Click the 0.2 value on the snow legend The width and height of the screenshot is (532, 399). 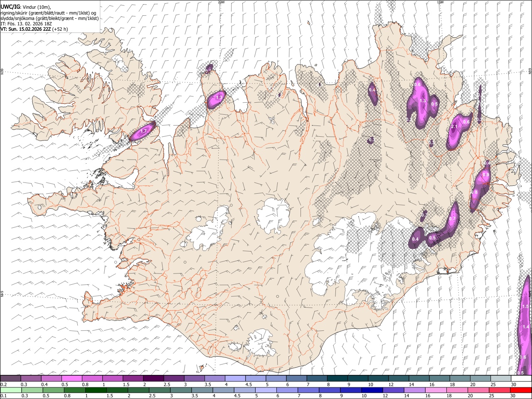pyautogui.click(x=4, y=384)
